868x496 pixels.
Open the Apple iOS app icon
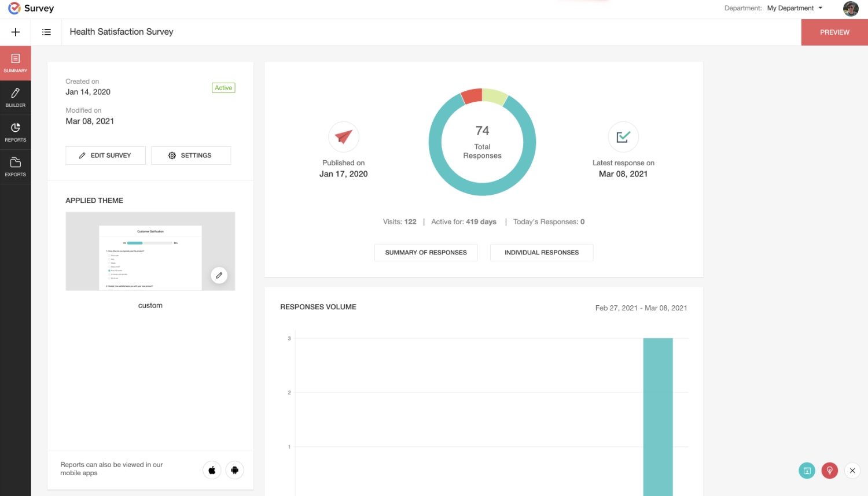pyautogui.click(x=212, y=470)
